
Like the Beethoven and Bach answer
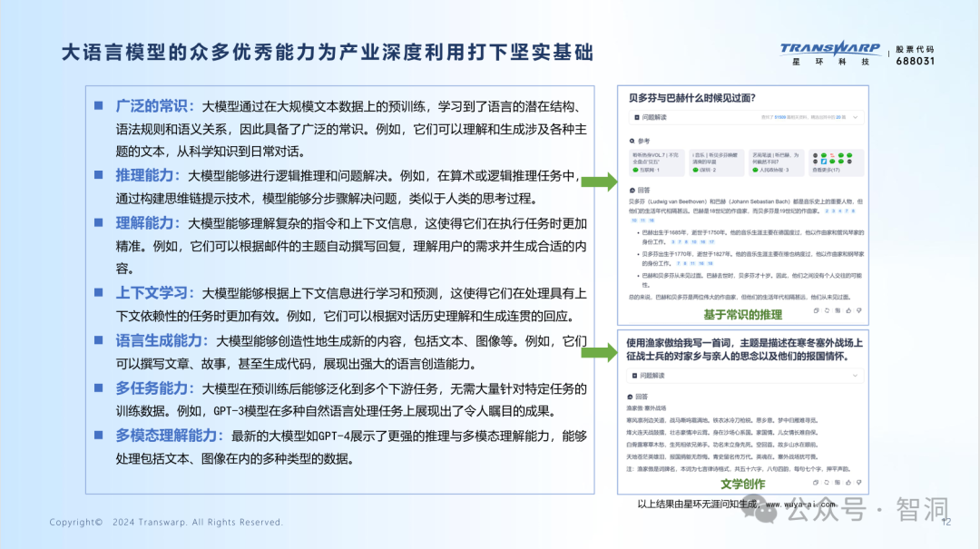click(848, 310)
